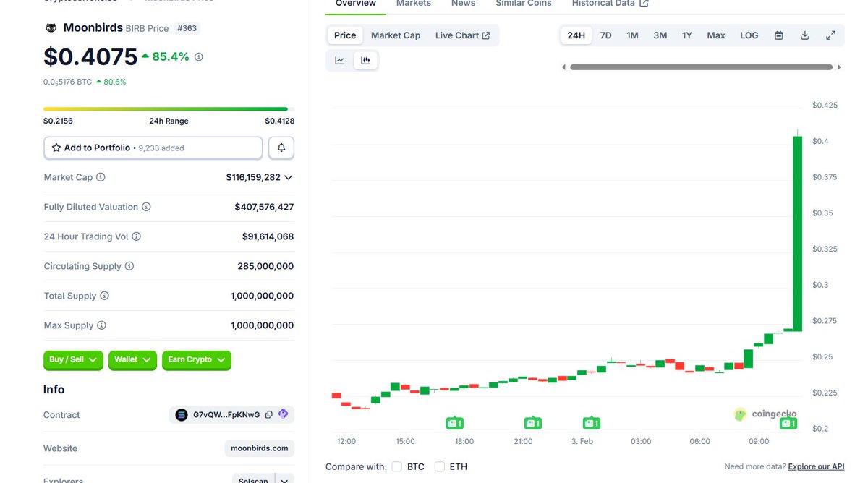This screenshot has width=868, height=483.
Task: Click the notification bell icon
Action: pyautogui.click(x=281, y=148)
